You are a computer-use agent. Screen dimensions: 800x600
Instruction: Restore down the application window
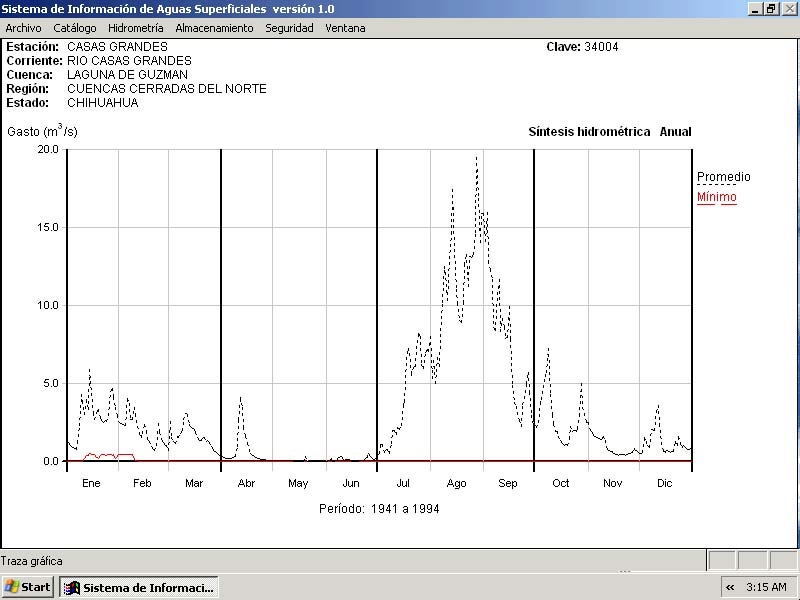point(771,8)
